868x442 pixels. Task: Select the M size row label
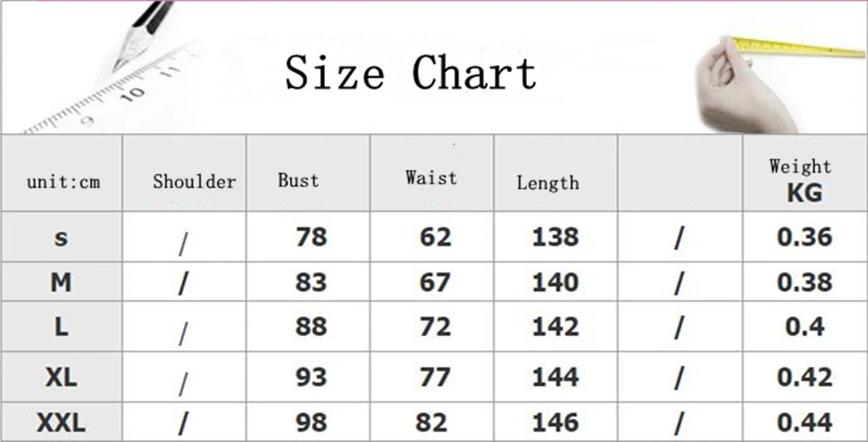(x=61, y=282)
